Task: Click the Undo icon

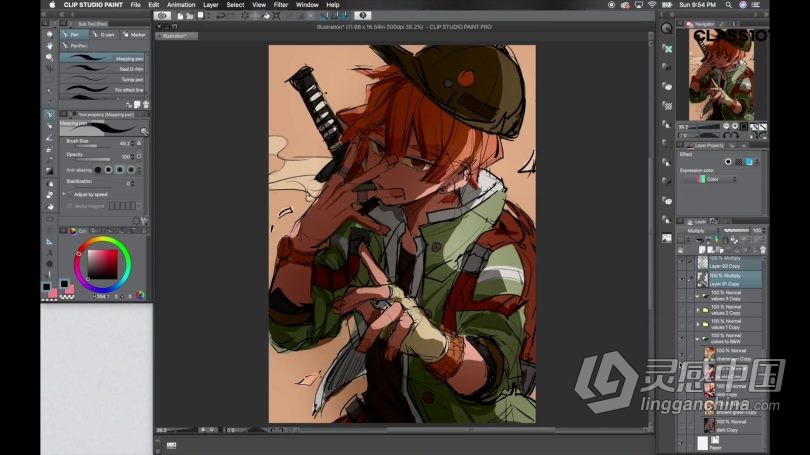Action: coord(221,16)
